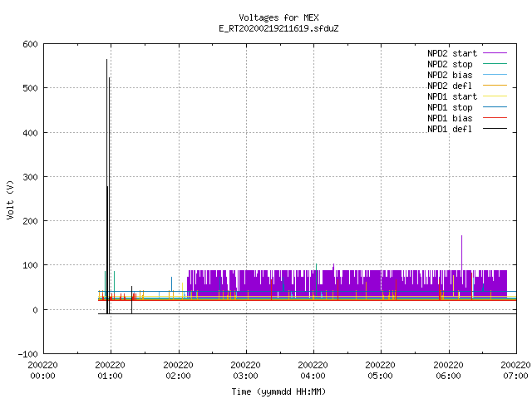Click the 07:00 time tick label

pyautogui.click(x=515, y=376)
